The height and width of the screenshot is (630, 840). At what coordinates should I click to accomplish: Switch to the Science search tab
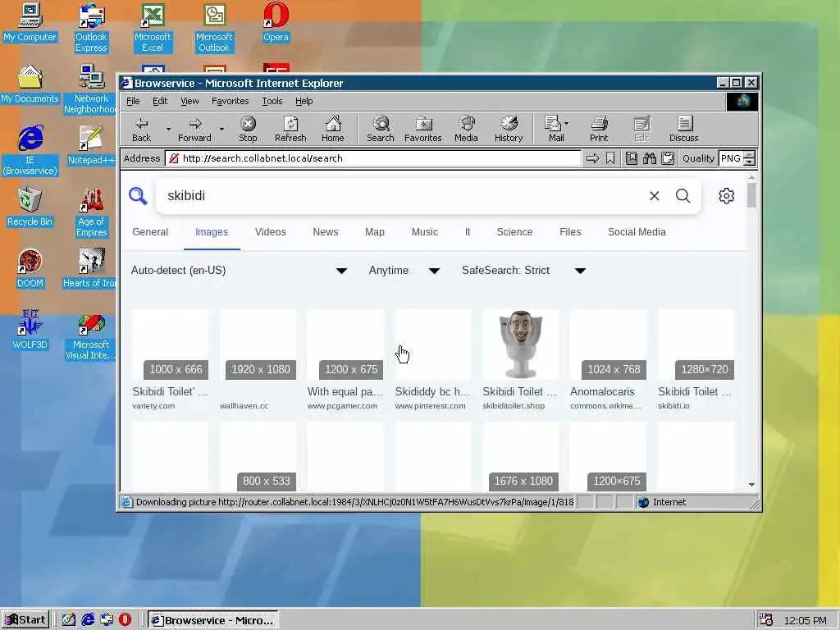coord(515,232)
